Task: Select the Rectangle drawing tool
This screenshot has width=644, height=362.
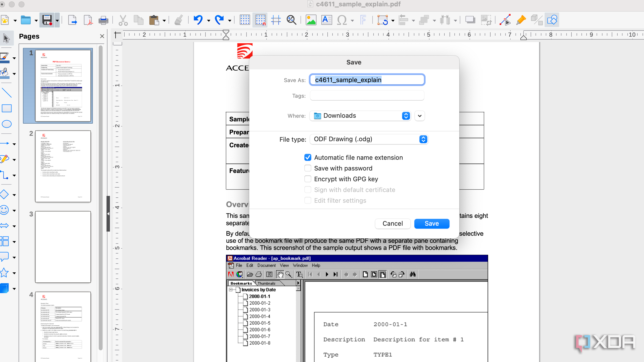Action: coord(7,108)
